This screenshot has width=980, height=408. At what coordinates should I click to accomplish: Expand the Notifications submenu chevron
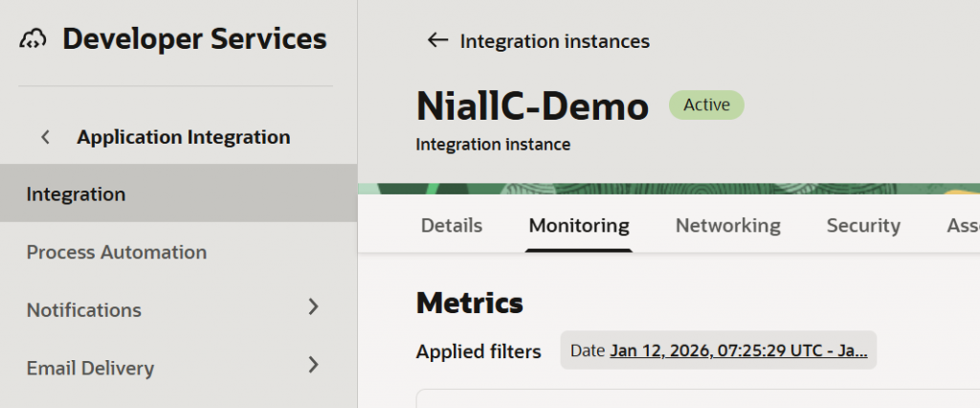313,307
